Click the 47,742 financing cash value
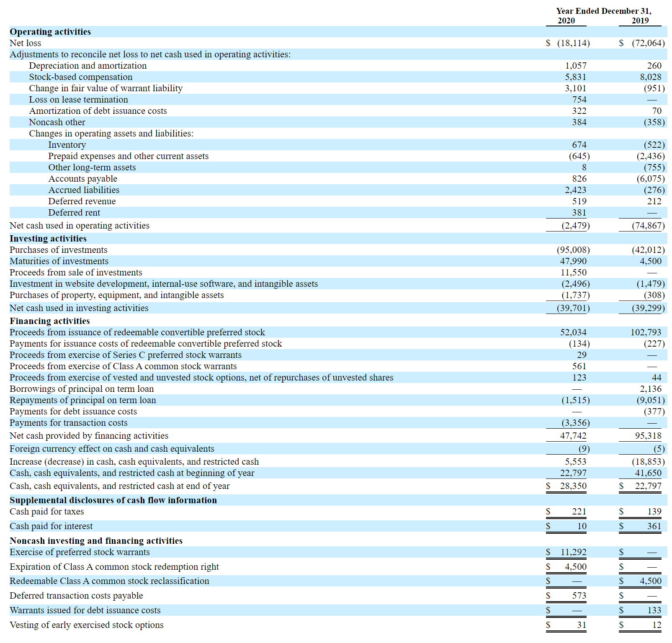The width and height of the screenshot is (672, 643). pos(574,436)
